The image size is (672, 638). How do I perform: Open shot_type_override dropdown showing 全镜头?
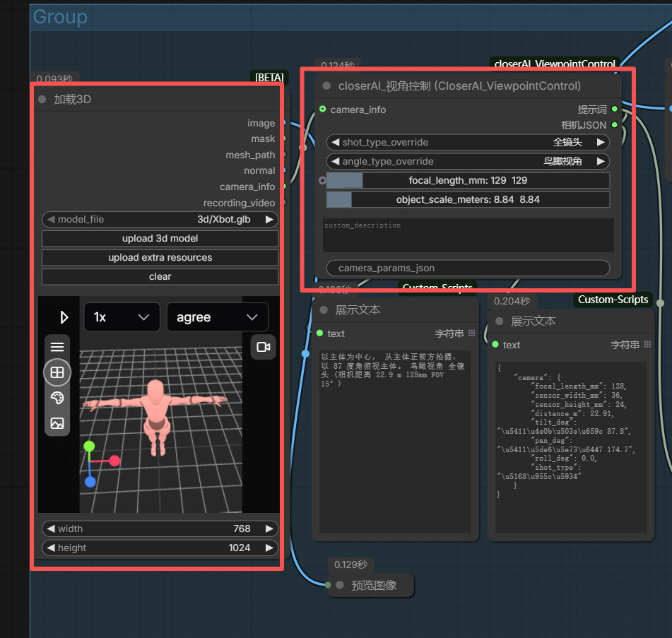click(468, 142)
